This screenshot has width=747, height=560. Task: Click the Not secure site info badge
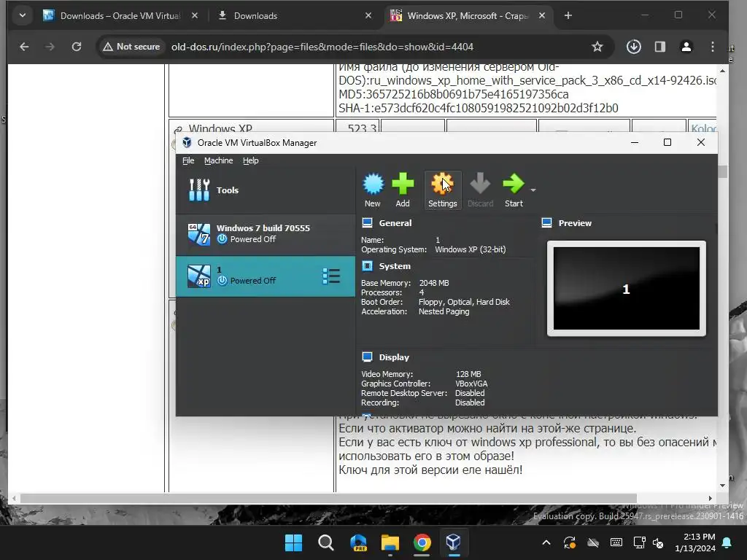[131, 47]
